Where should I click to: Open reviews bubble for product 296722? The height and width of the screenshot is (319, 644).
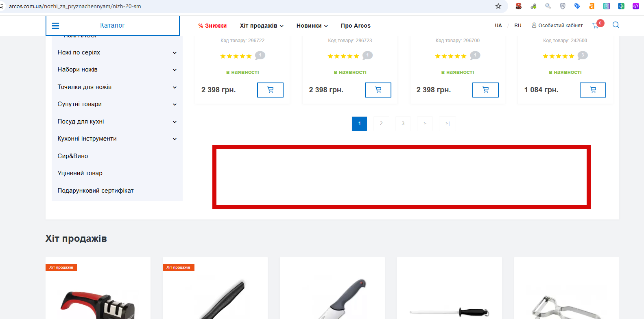(260, 55)
